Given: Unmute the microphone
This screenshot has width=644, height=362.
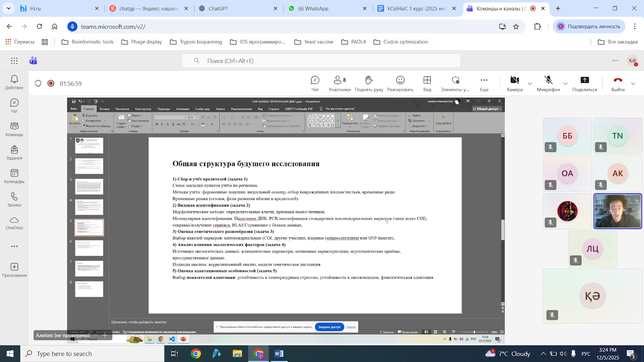Looking at the screenshot, I should point(548,84).
